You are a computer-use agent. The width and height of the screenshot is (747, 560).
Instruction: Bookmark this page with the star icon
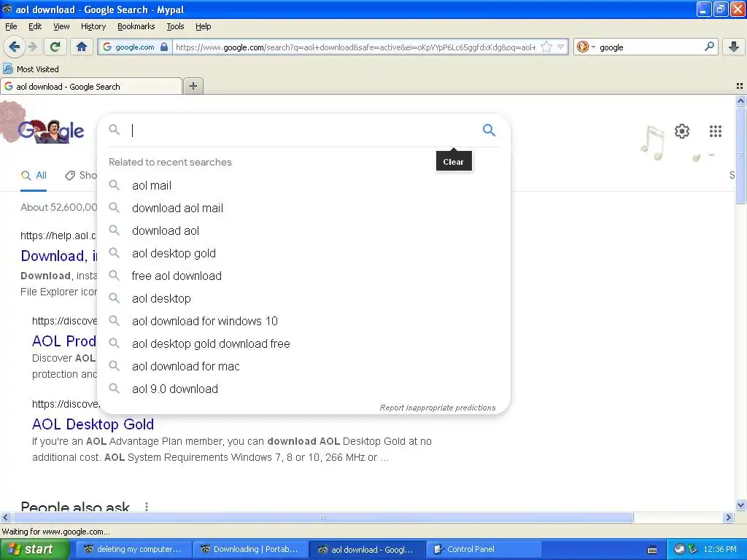(x=546, y=47)
